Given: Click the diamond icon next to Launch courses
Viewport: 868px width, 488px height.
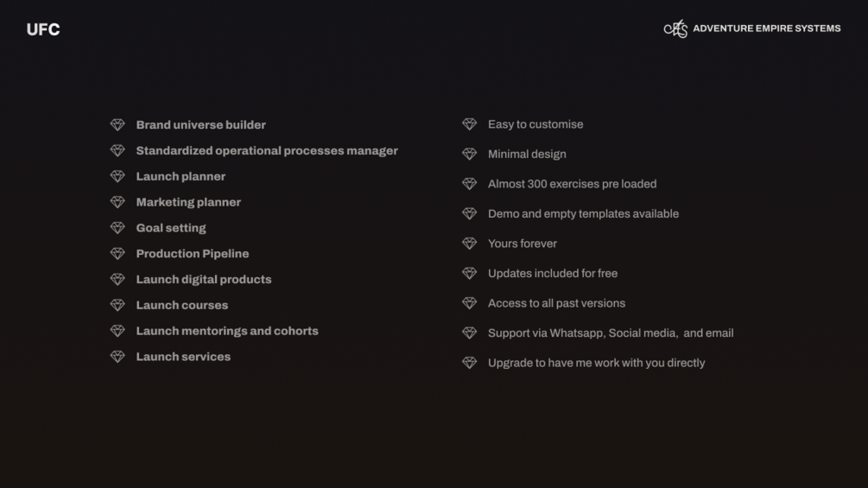Looking at the screenshot, I should coord(117,305).
